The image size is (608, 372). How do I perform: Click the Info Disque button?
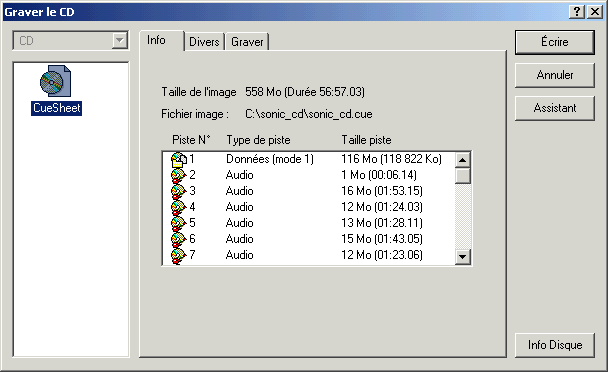pyautogui.click(x=554, y=345)
